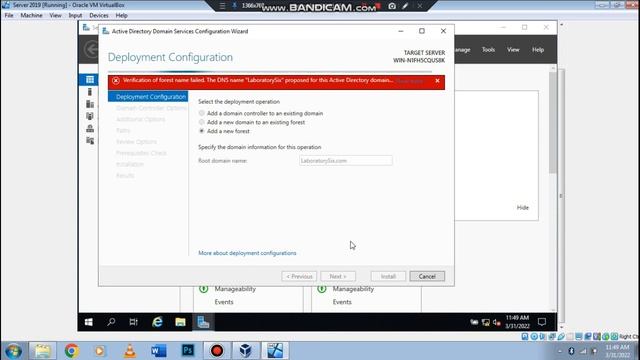Open the guest Windows Start button
This screenshot has width=640, height=360.
89,322
